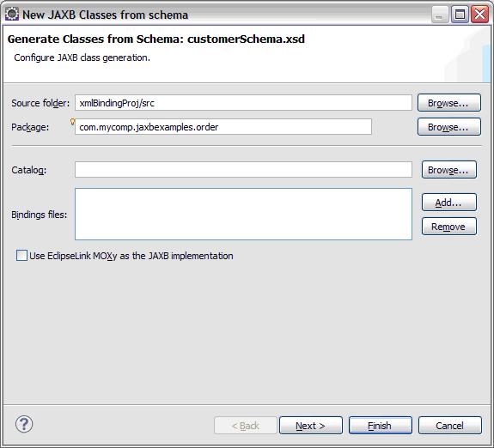494x448 pixels.
Task: Click the help question mark icon
Action: (24, 424)
